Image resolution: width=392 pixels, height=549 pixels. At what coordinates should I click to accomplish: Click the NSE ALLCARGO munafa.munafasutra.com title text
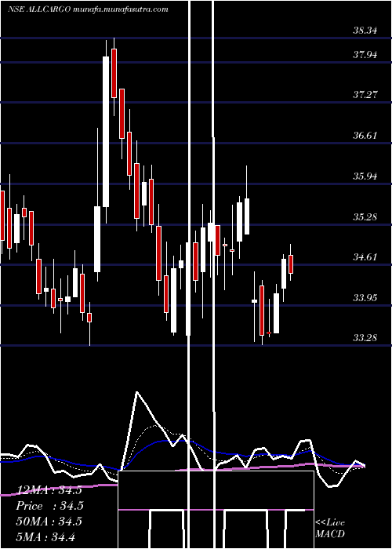[88, 9]
